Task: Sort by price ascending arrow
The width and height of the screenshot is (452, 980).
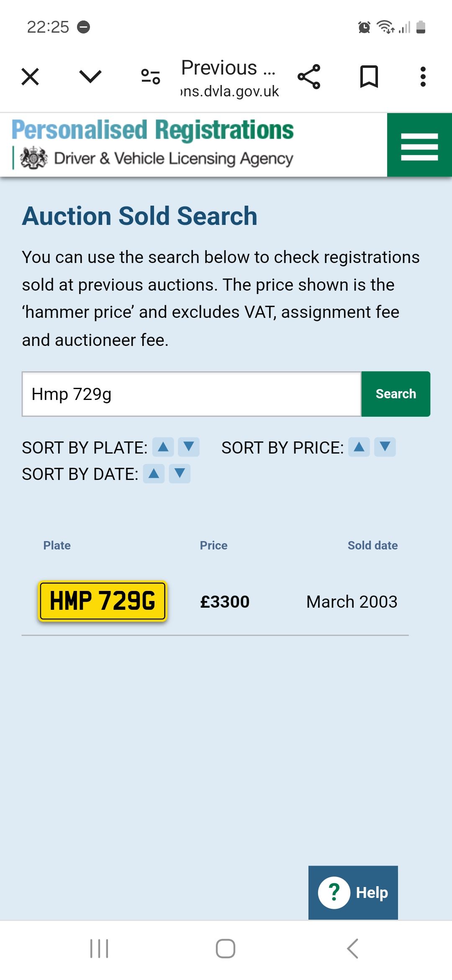Action: (359, 447)
